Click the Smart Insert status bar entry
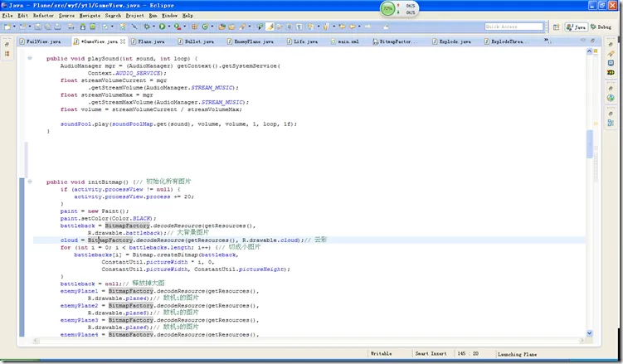The image size is (623, 364). [431, 354]
